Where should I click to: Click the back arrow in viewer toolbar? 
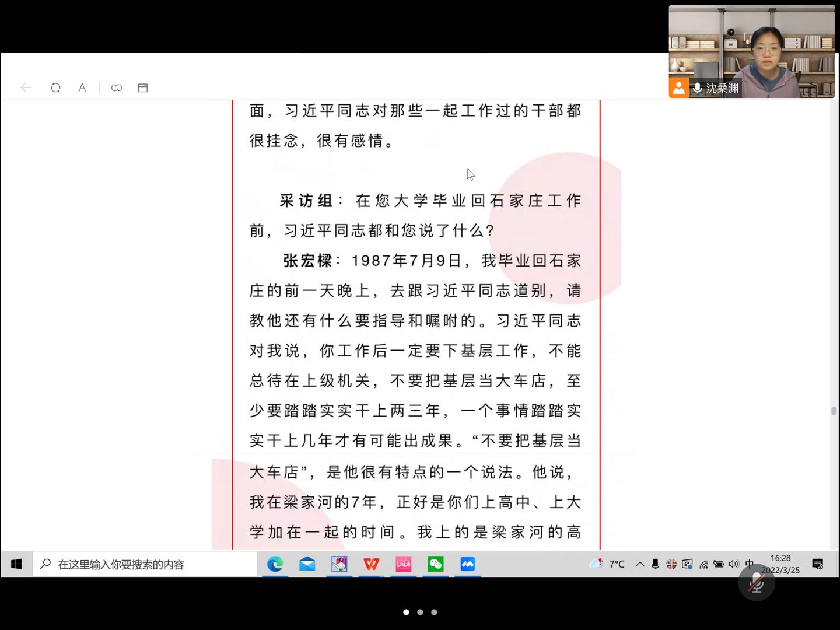[x=26, y=87]
